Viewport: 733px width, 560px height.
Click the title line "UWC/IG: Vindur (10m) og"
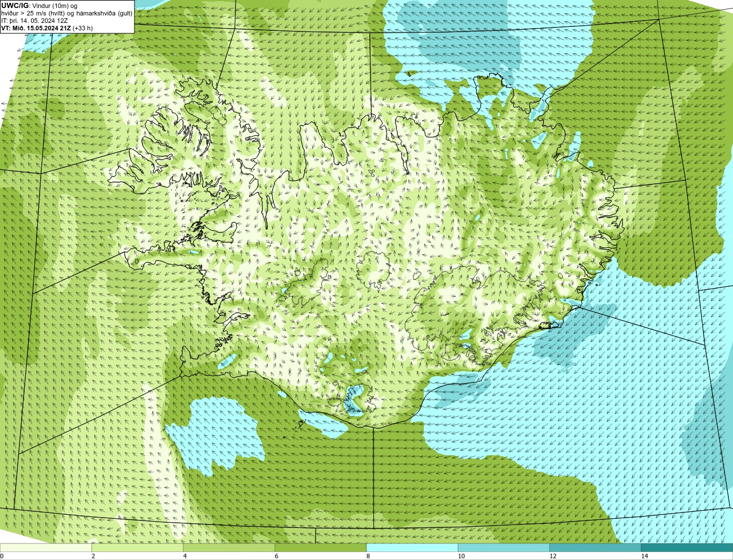click(39, 5)
